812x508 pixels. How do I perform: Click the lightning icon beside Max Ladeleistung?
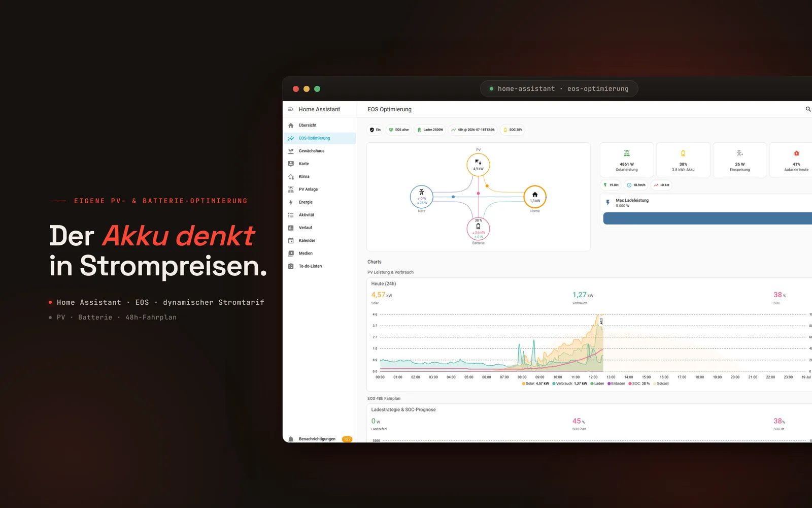(607, 203)
